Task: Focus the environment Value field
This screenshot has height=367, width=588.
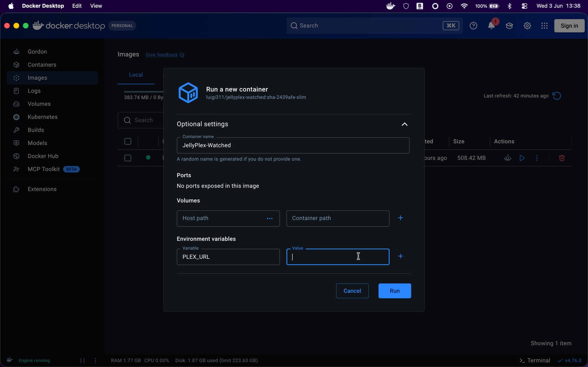Action: pos(338,257)
